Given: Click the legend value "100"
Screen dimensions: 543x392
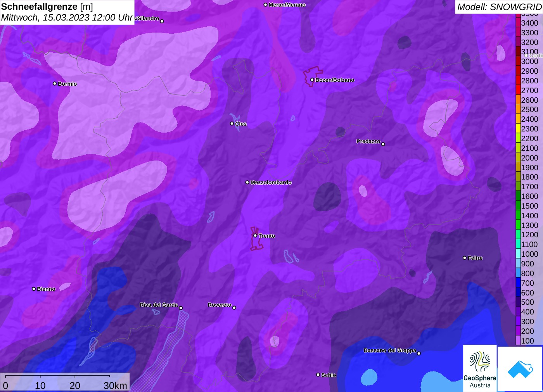Looking at the screenshot, I should click(527, 341).
